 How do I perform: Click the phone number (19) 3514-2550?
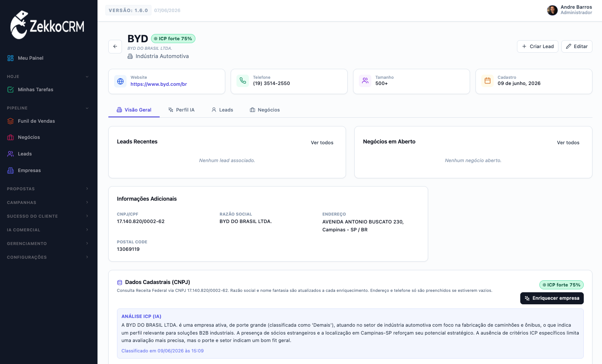271,83
